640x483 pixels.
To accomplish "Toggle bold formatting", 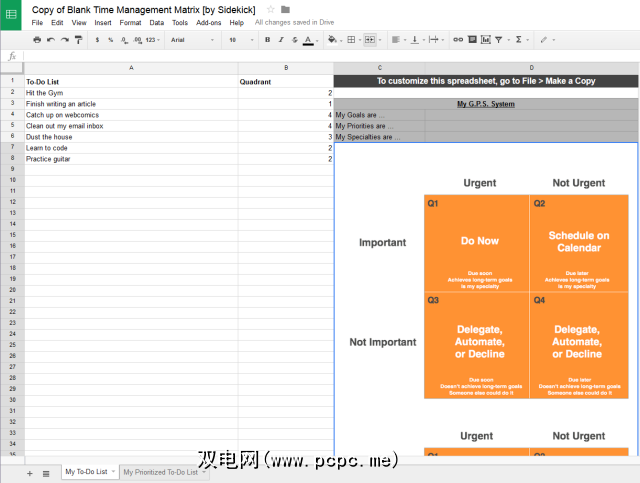I will point(267,40).
